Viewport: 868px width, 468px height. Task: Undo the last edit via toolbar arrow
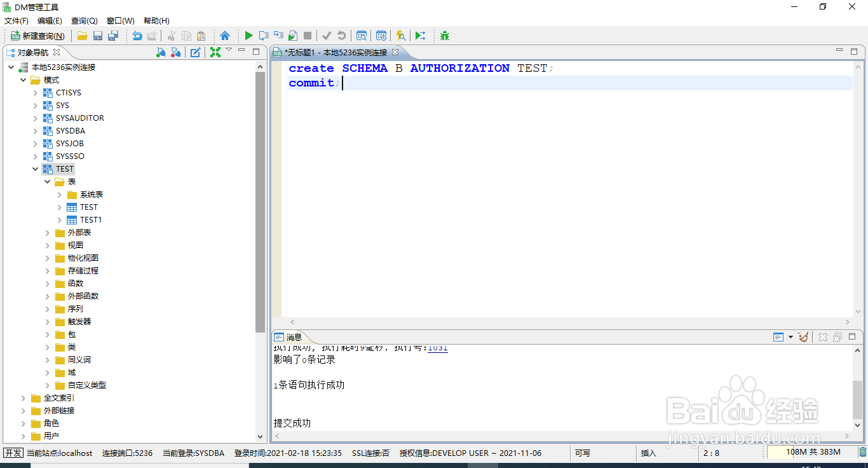click(x=137, y=36)
